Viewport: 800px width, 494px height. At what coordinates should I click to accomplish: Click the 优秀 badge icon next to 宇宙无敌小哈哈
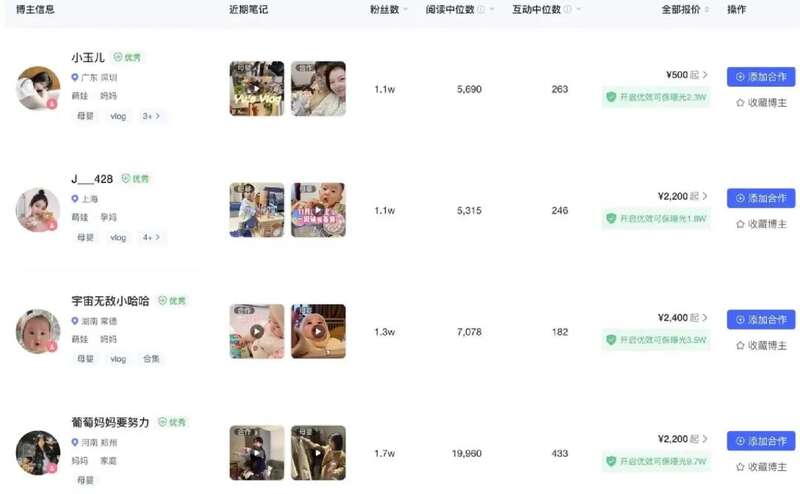pos(163,301)
